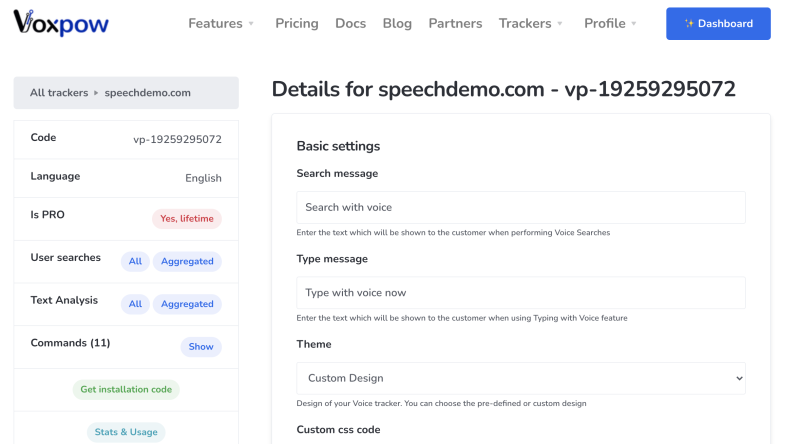
Task: Expand the Trackers menu
Action: pyautogui.click(x=531, y=23)
